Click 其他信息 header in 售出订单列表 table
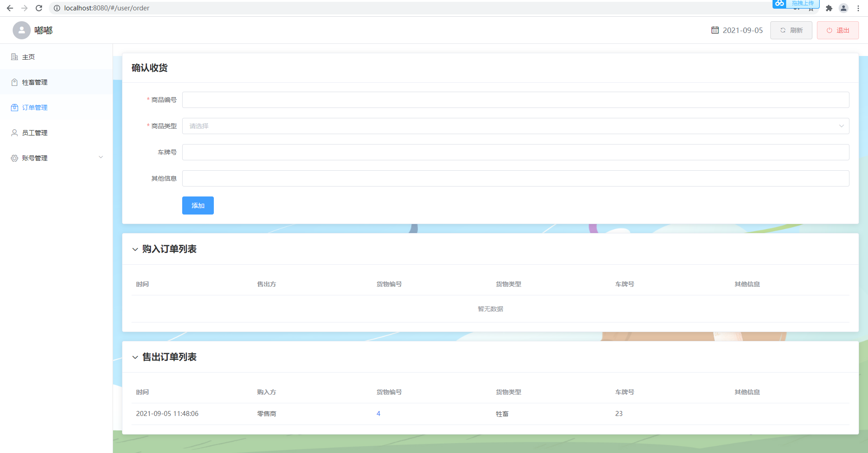The image size is (868, 453). coord(747,392)
